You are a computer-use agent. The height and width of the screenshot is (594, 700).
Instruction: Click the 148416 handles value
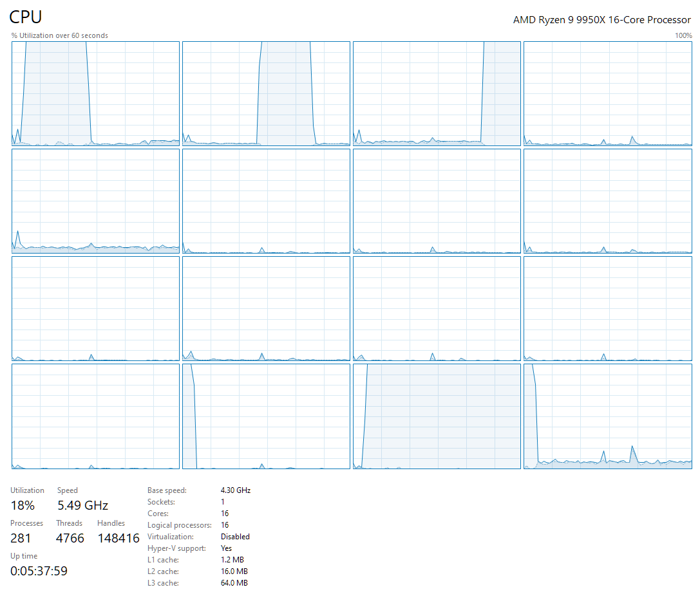coord(118,538)
